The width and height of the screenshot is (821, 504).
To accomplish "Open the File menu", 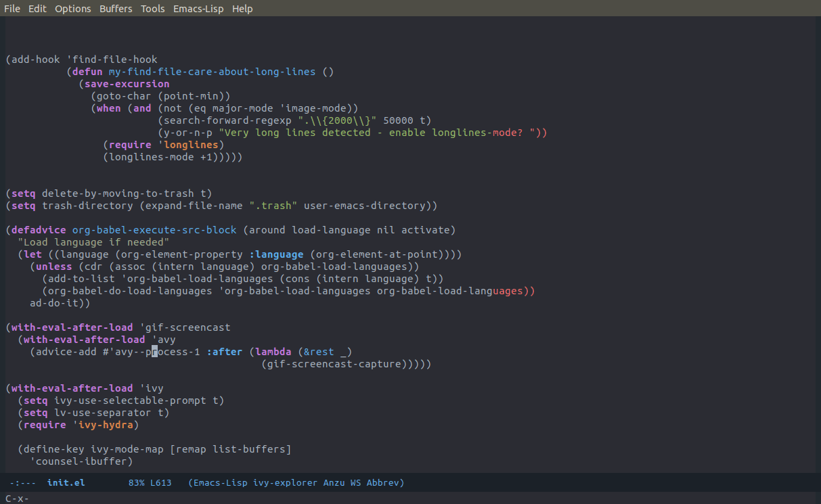I will tap(12, 9).
